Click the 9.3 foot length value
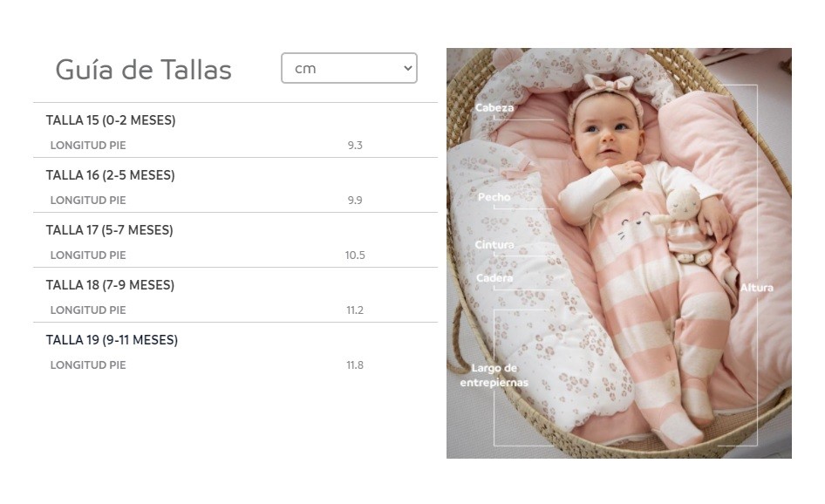Screen dimensions: 825x504 [x=355, y=146]
